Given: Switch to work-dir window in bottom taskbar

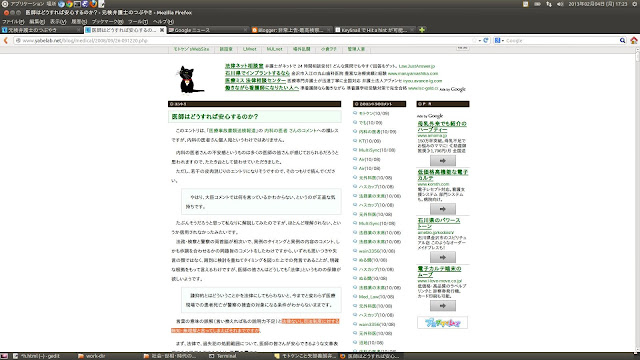Looking at the screenshot, I should click(x=92, y=356).
